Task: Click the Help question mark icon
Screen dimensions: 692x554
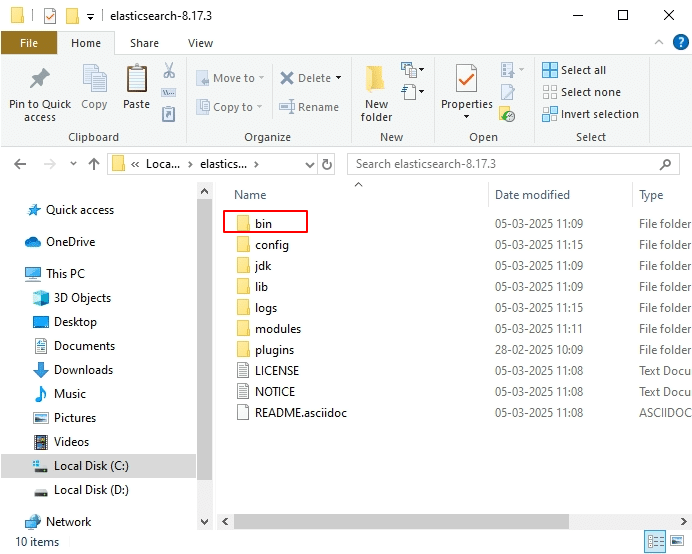Action: pos(679,43)
